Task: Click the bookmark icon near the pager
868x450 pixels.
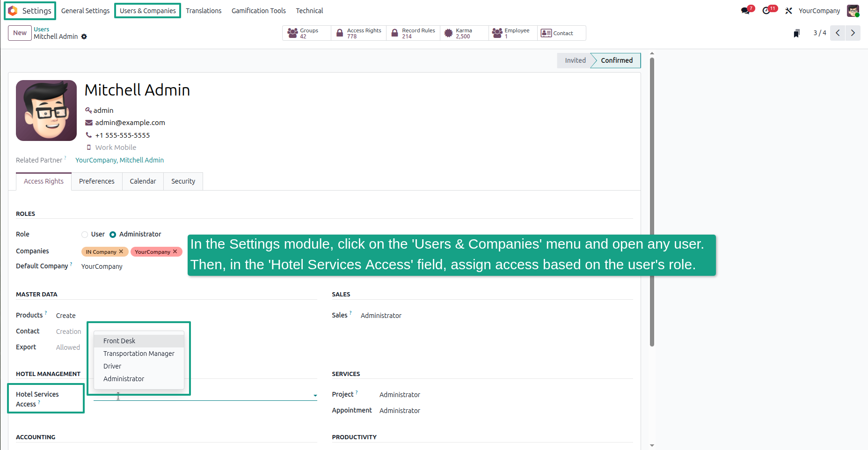Action: (796, 33)
